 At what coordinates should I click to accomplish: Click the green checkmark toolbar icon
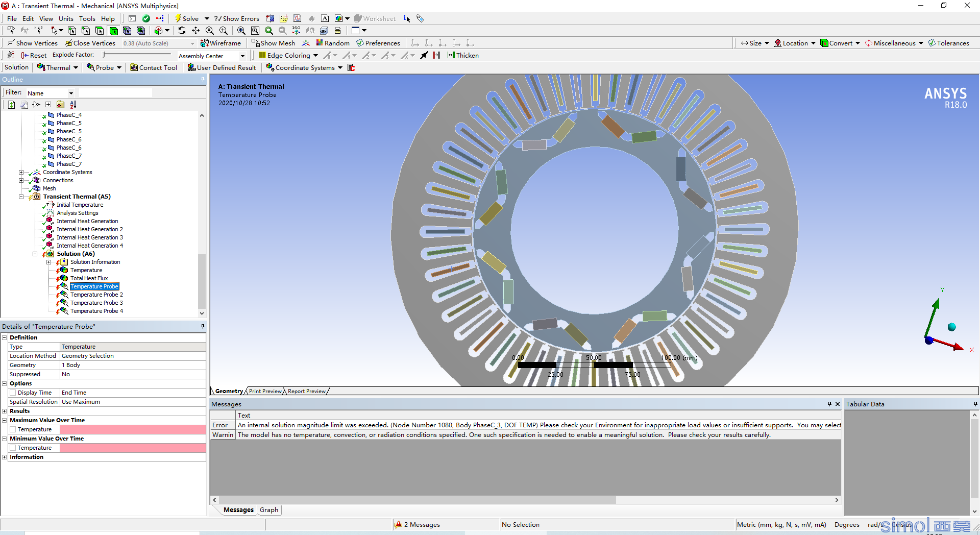click(x=146, y=18)
